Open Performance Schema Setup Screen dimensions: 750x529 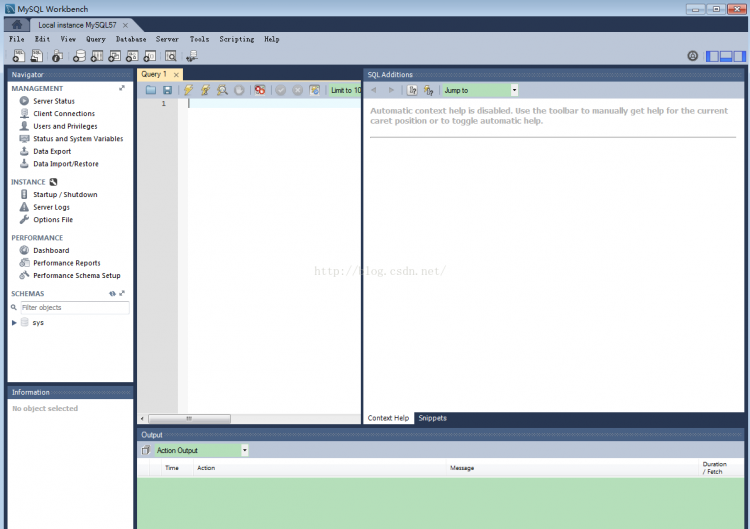[77, 276]
